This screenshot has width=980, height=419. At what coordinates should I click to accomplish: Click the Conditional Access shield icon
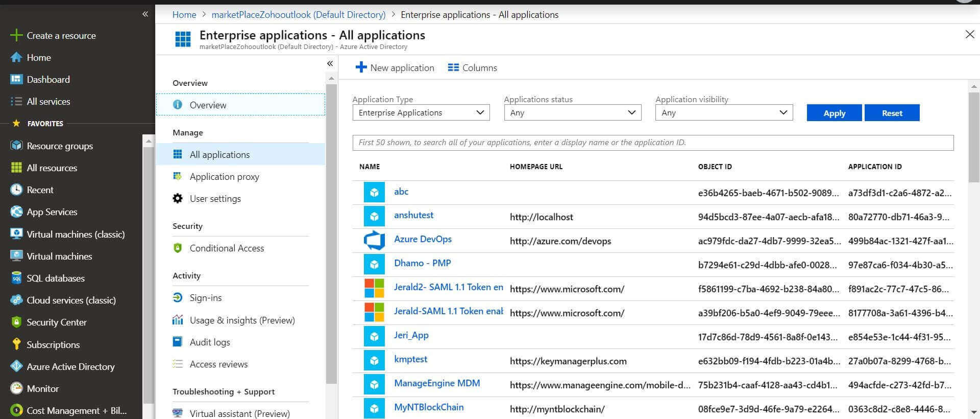178,248
